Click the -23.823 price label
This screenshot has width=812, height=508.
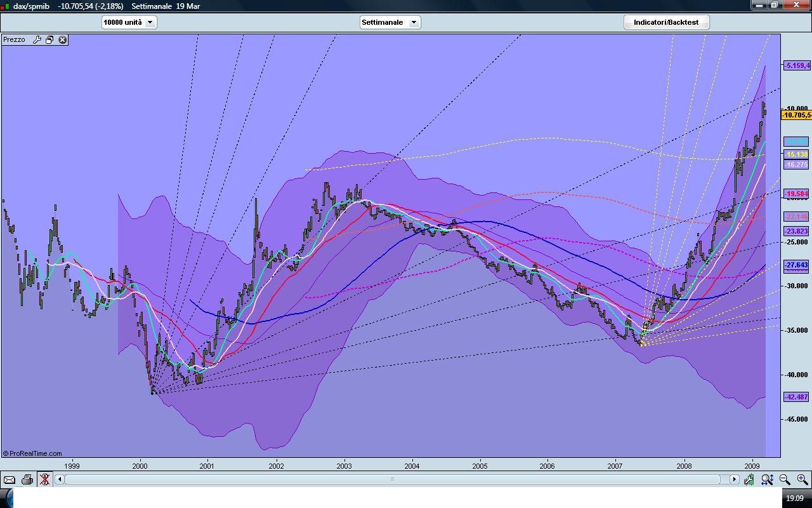click(x=796, y=231)
